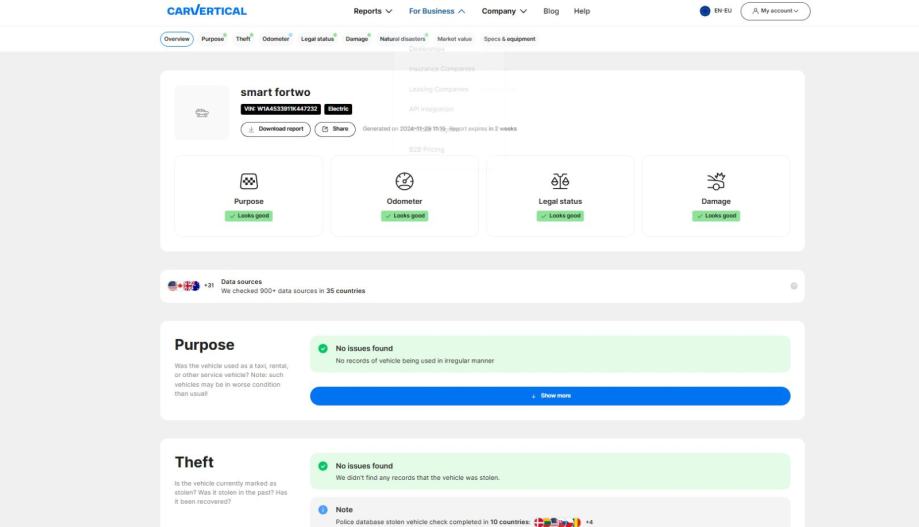Image resolution: width=919 pixels, height=527 pixels.
Task: Download the vehicle report
Action: pos(275,129)
